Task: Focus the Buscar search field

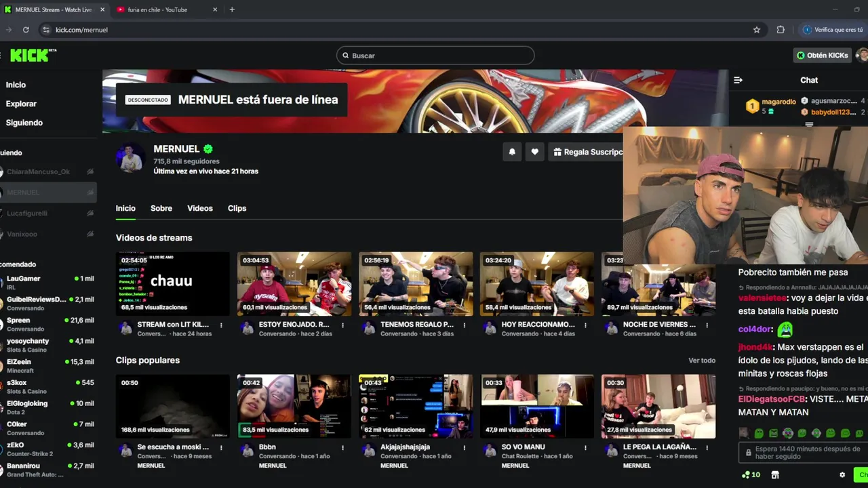Action: 435,56
